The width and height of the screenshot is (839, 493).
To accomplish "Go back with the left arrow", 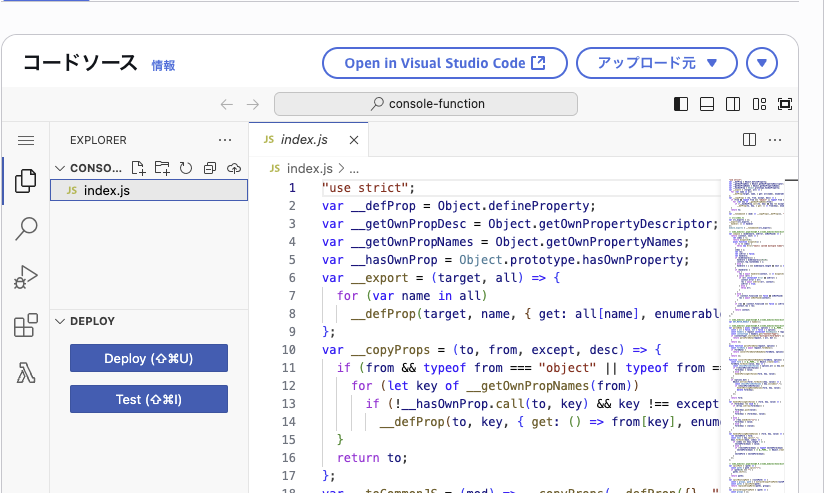I will [227, 104].
